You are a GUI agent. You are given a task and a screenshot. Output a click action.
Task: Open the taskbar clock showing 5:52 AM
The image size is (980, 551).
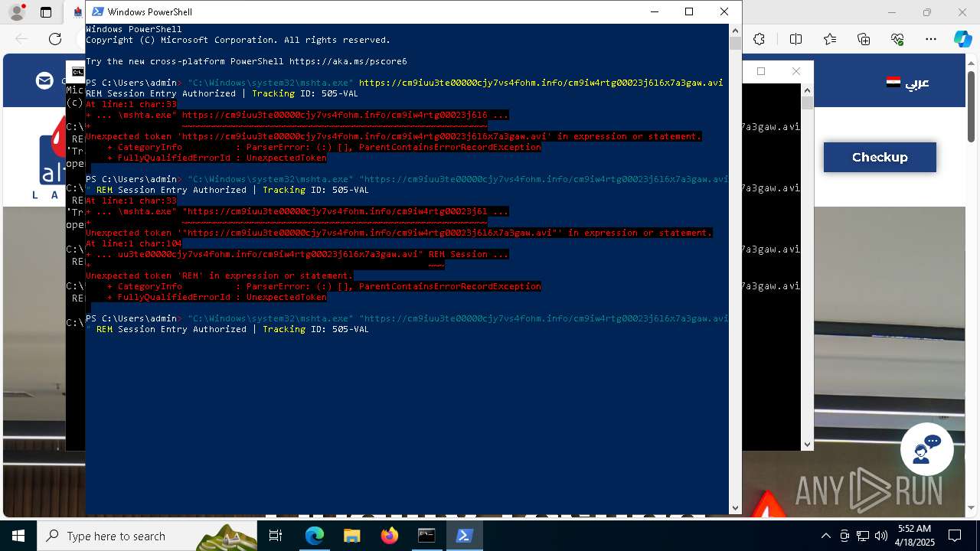(914, 536)
